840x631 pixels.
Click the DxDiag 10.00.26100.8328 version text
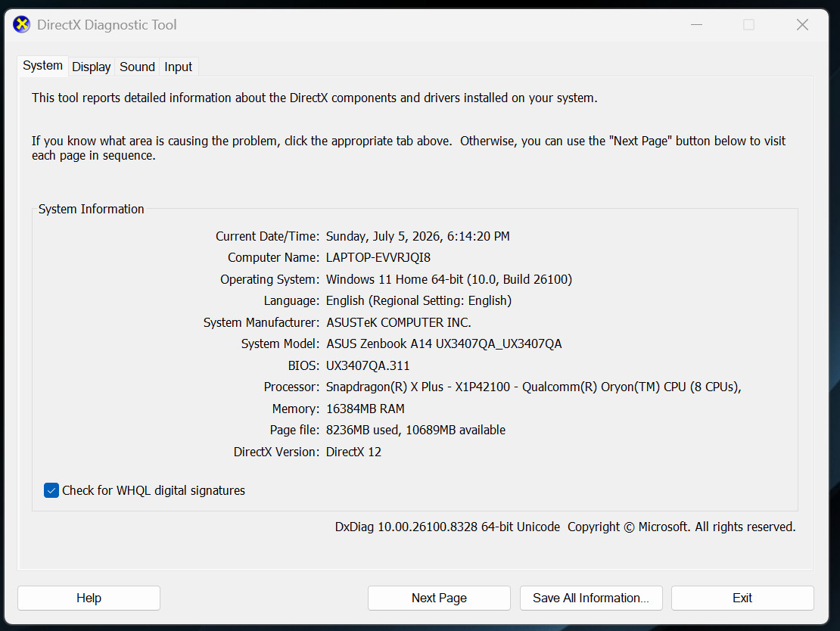pyautogui.click(x=447, y=527)
